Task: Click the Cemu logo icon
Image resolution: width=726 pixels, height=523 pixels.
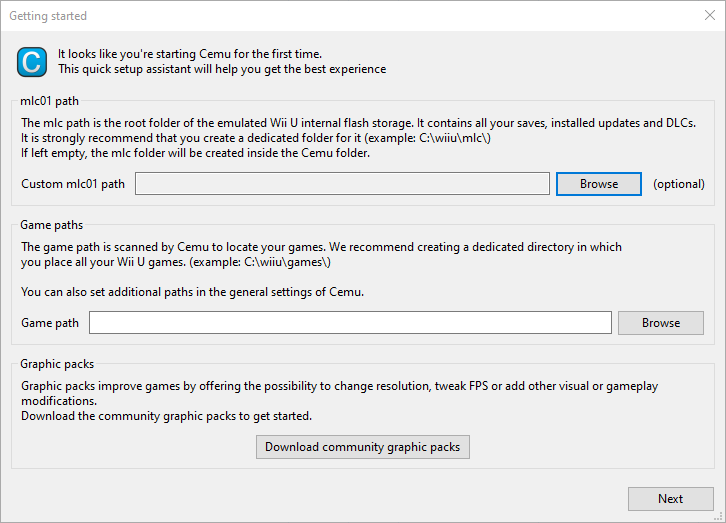Action: tap(32, 62)
